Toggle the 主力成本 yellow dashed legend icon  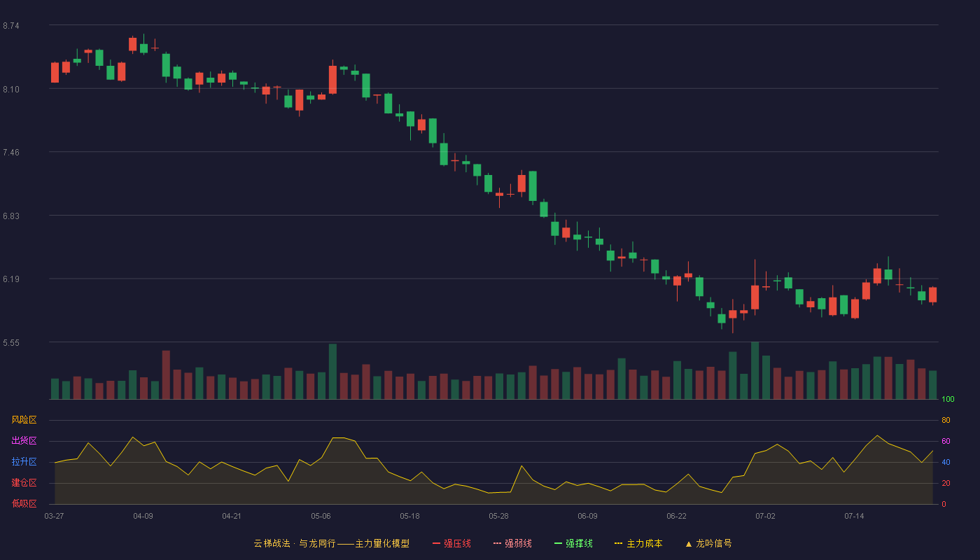[x=619, y=543]
